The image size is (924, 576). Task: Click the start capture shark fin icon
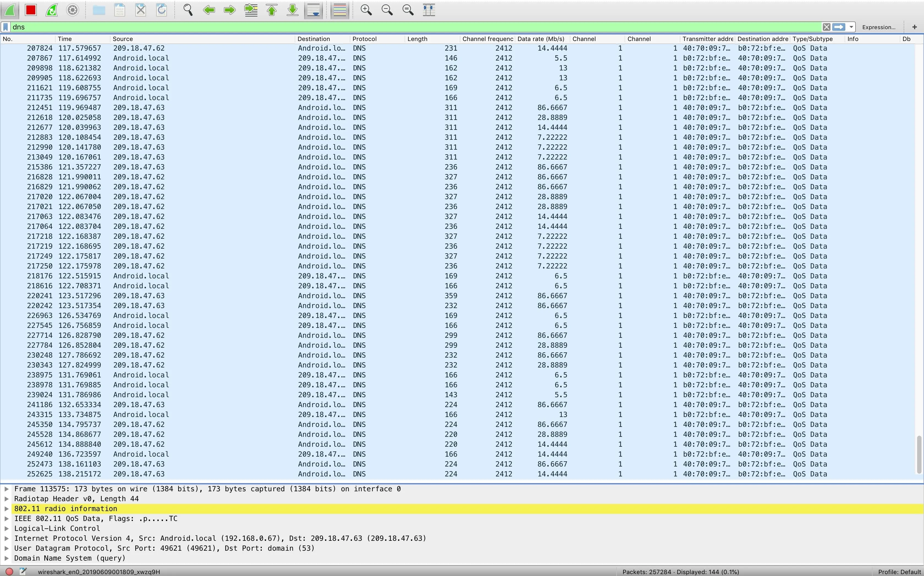(x=10, y=10)
